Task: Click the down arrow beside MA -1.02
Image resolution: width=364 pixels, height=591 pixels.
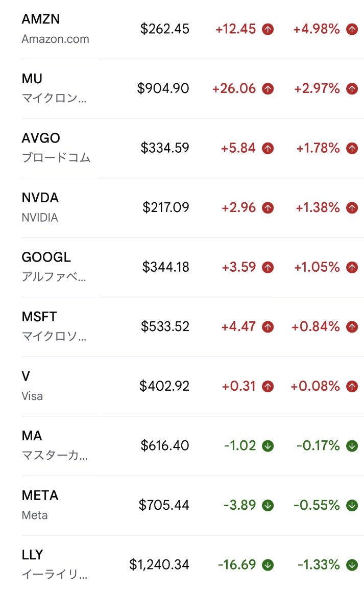Action: [x=268, y=446]
